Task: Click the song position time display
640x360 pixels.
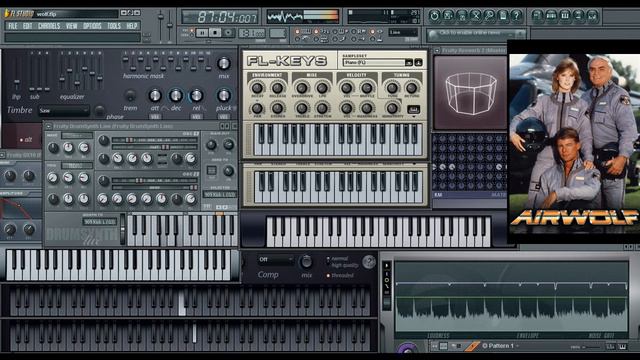Action: pyautogui.click(x=220, y=17)
